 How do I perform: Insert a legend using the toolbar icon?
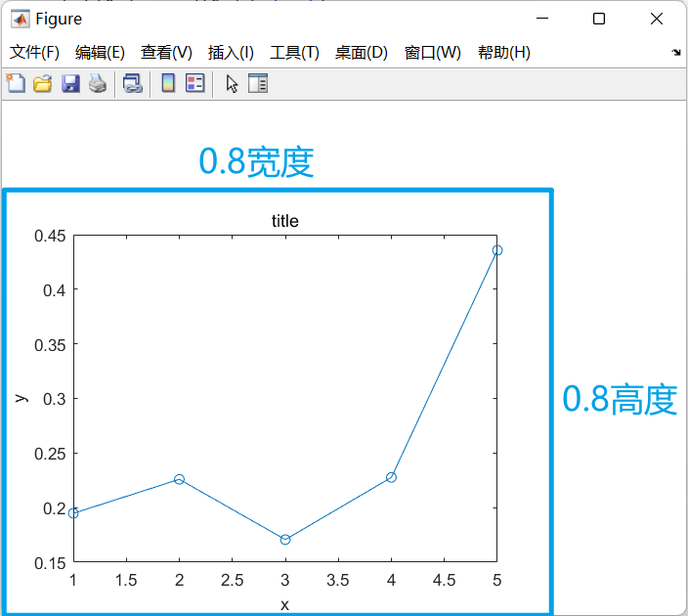click(195, 83)
